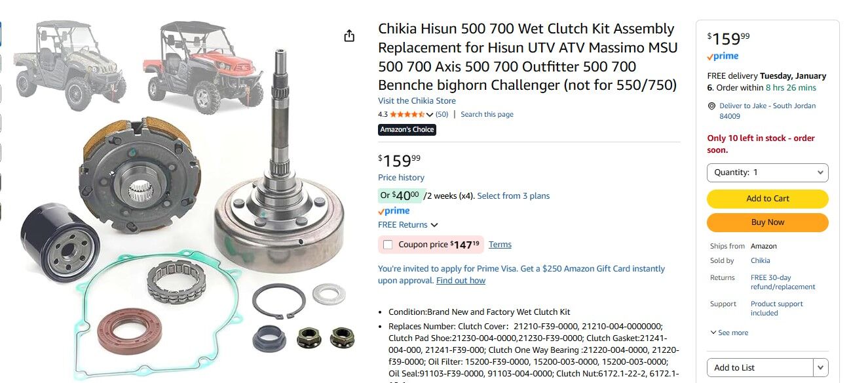Open the Price history link

tap(401, 178)
